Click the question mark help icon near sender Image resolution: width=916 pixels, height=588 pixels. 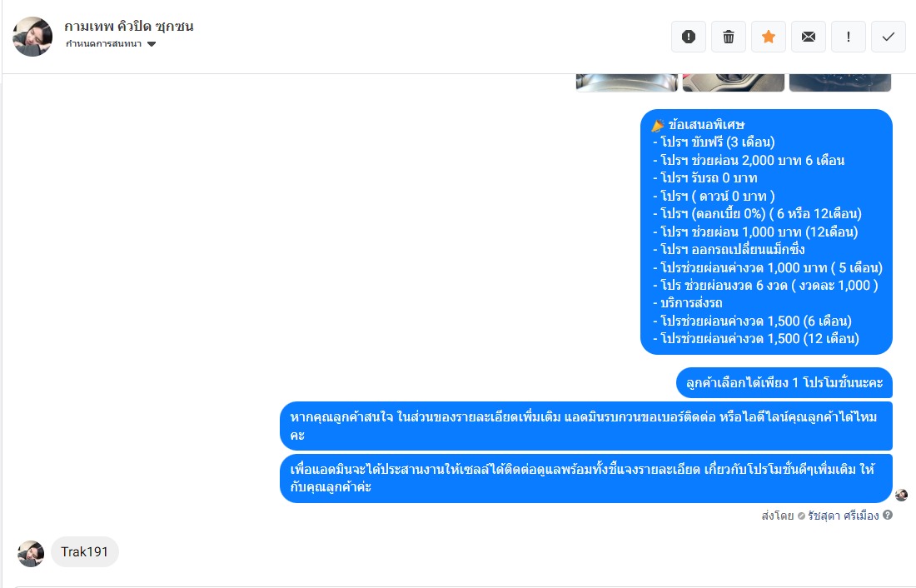(x=888, y=515)
